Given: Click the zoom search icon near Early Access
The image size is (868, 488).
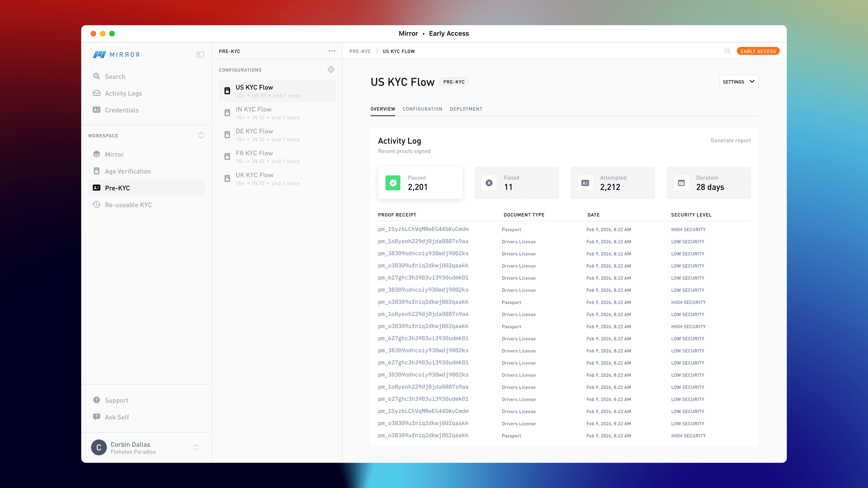Looking at the screenshot, I should coord(727,51).
